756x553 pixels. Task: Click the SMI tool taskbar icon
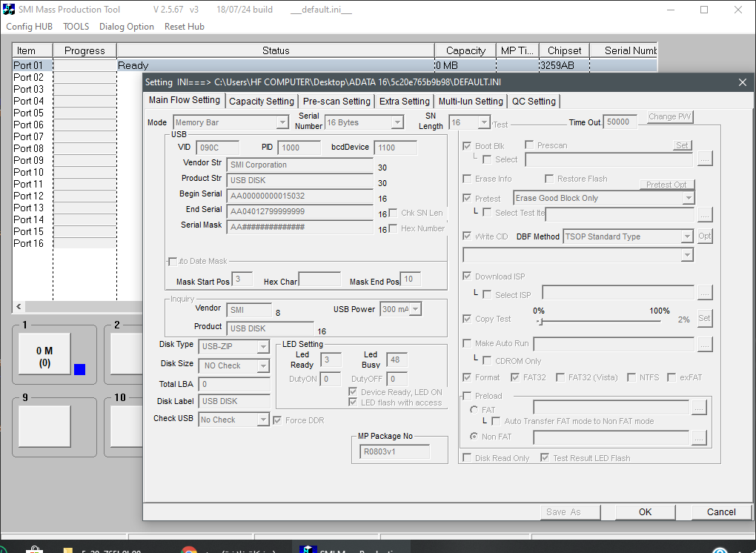(x=308, y=549)
